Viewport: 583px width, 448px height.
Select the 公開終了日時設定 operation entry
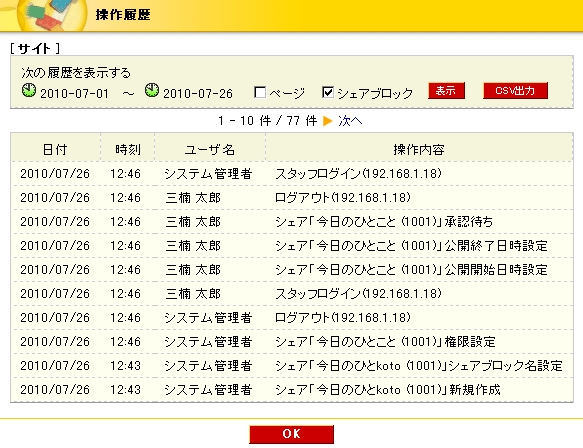pyautogui.click(x=411, y=246)
